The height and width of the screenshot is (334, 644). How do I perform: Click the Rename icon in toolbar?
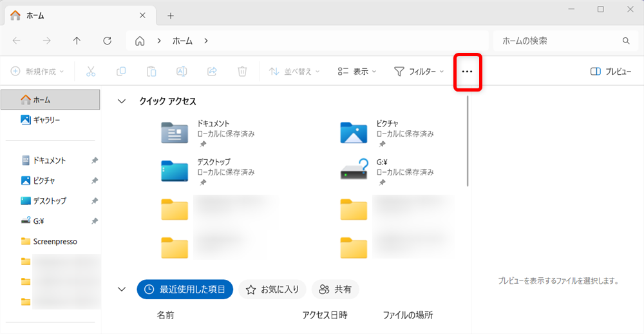pos(182,72)
